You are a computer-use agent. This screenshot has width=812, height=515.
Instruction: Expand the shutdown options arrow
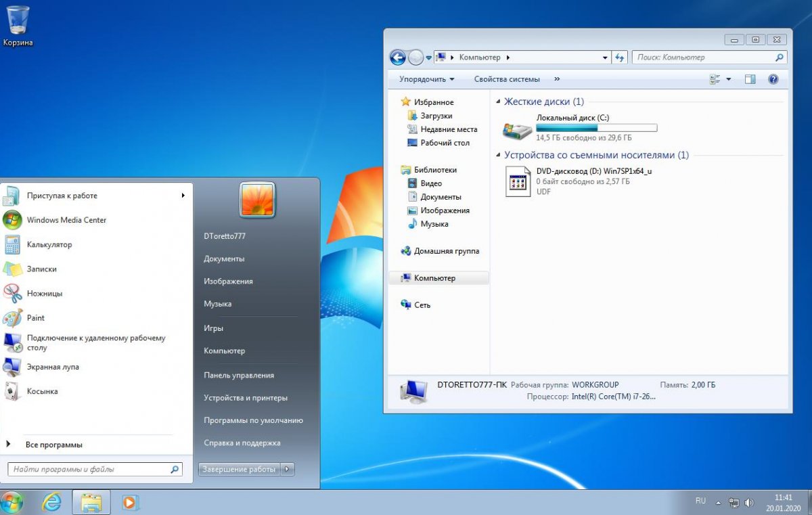pyautogui.click(x=288, y=469)
